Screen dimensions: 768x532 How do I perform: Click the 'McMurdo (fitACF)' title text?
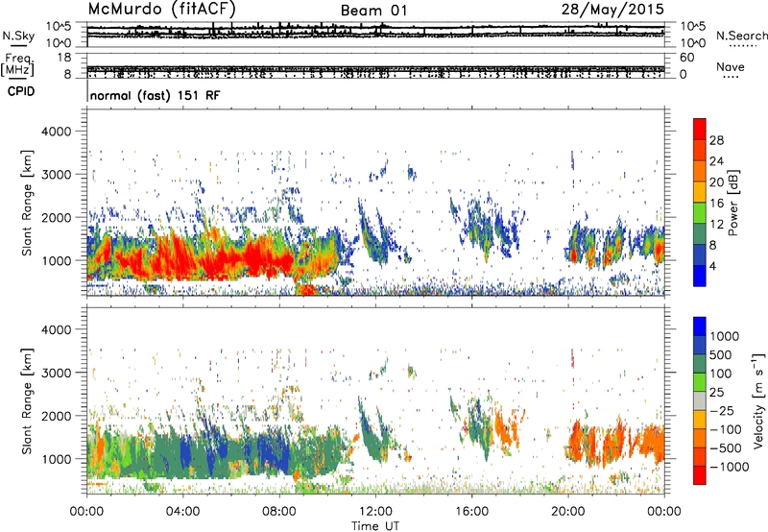pos(161,9)
